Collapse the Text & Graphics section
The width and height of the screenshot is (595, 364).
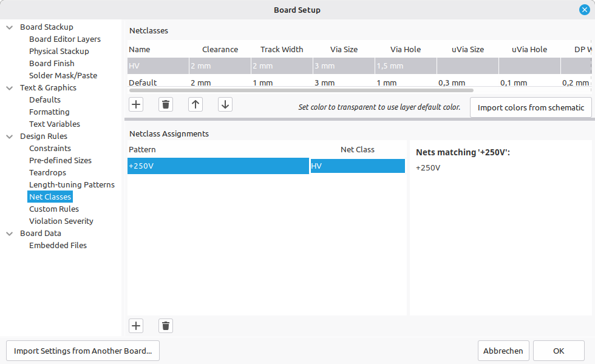10,88
